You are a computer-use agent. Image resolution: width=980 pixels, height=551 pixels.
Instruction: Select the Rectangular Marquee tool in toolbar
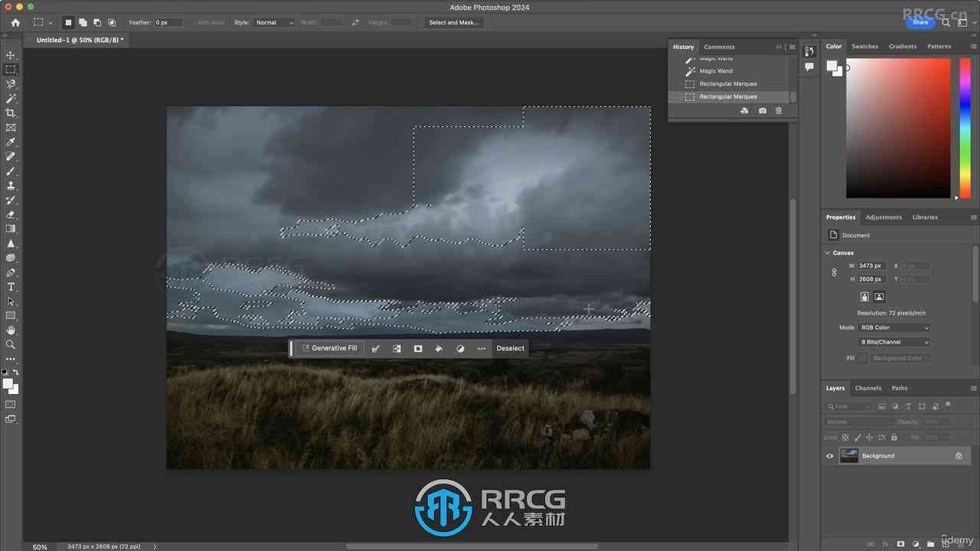[x=11, y=70]
